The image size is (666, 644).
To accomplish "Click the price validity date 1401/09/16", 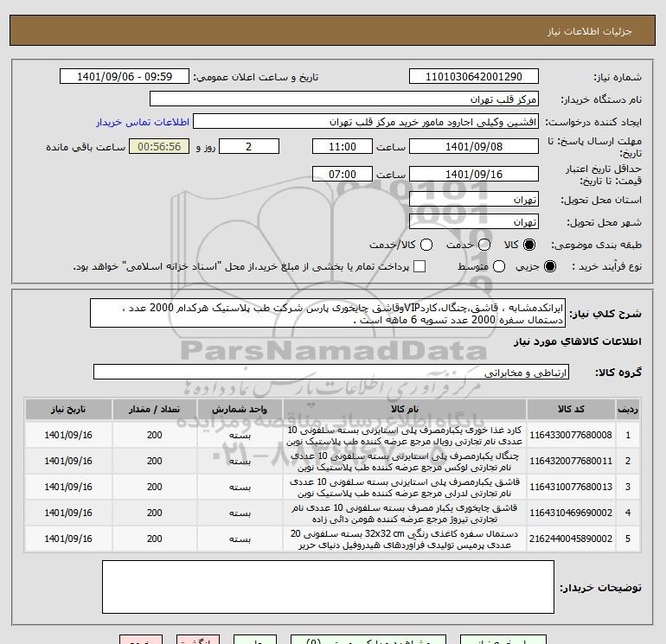I will [x=474, y=174].
